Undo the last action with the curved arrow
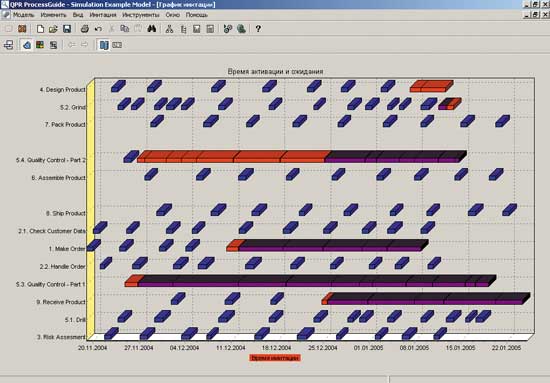Image resolution: width=550 pixels, height=383 pixels. [x=98, y=29]
